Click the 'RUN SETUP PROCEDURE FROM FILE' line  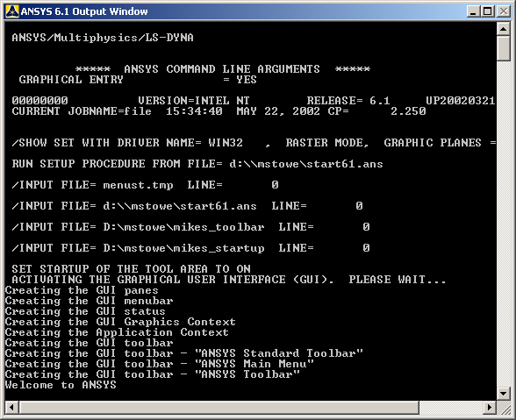pos(197,164)
